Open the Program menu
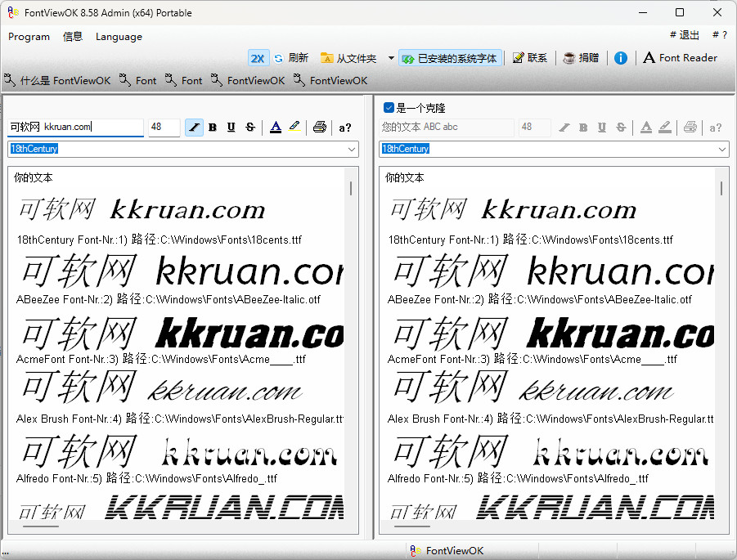Screen dimensions: 737x560 pos(29,37)
